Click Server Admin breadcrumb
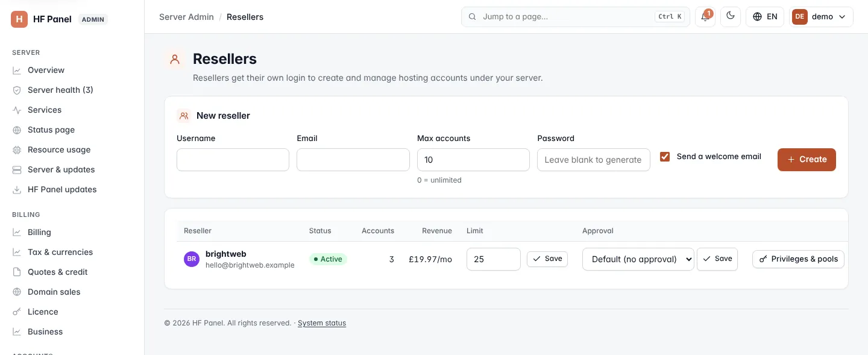 (186, 17)
